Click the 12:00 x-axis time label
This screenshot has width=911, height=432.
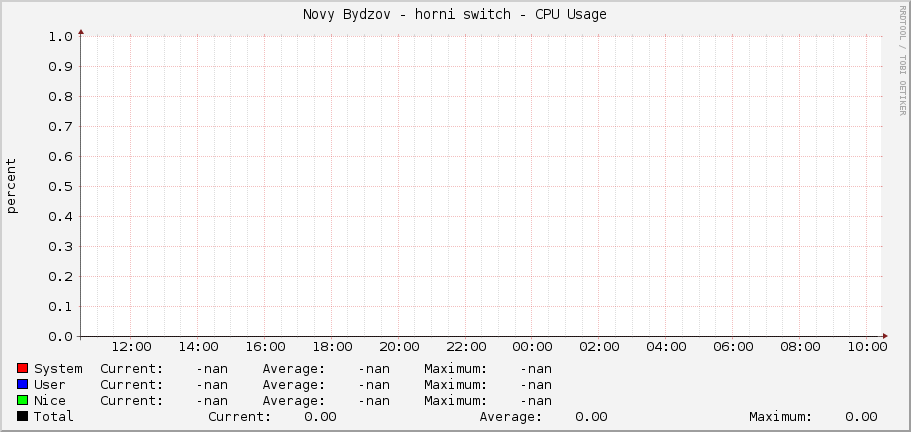131,347
